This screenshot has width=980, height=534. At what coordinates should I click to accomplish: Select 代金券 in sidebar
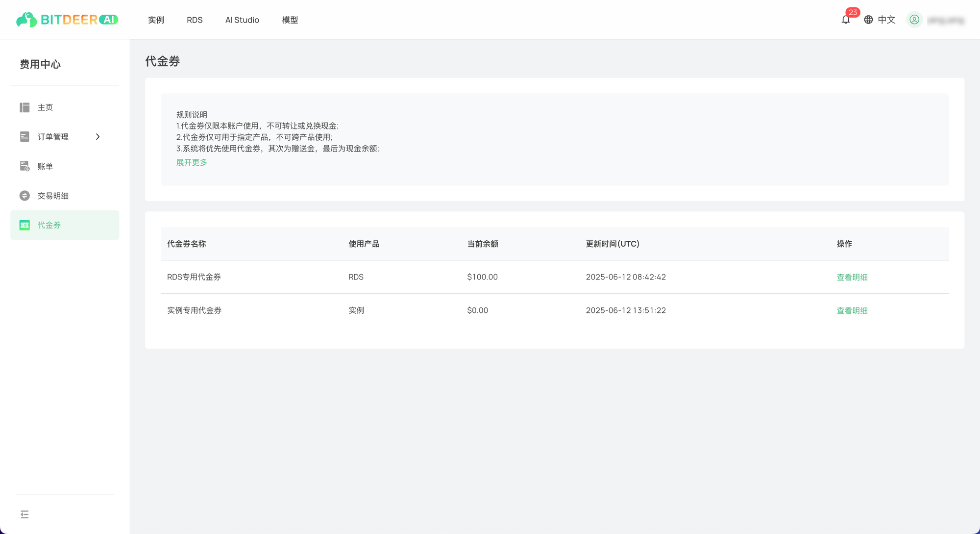(x=65, y=225)
